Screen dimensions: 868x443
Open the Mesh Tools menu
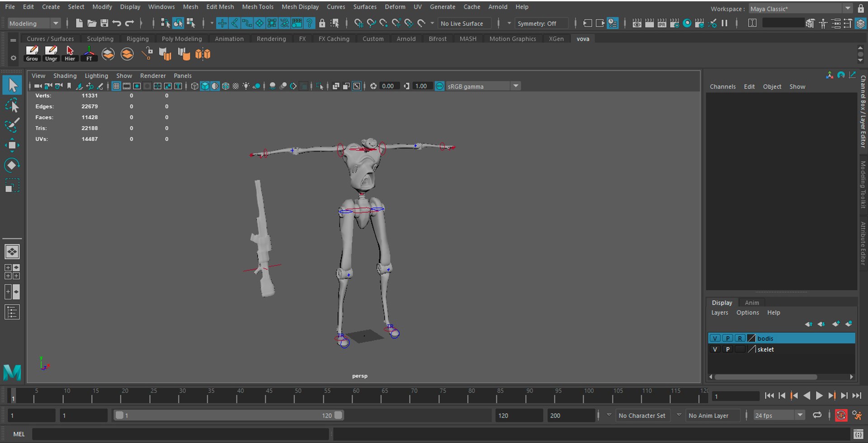(x=258, y=7)
